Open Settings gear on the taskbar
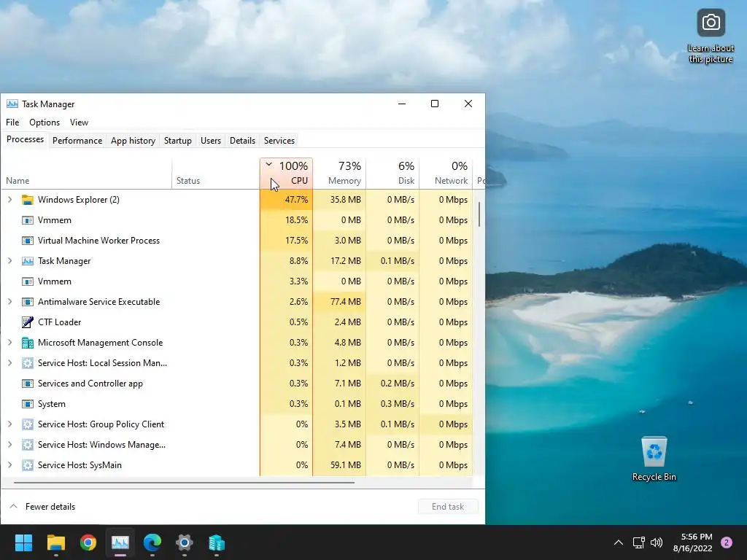This screenshot has width=747, height=560. 185,542
